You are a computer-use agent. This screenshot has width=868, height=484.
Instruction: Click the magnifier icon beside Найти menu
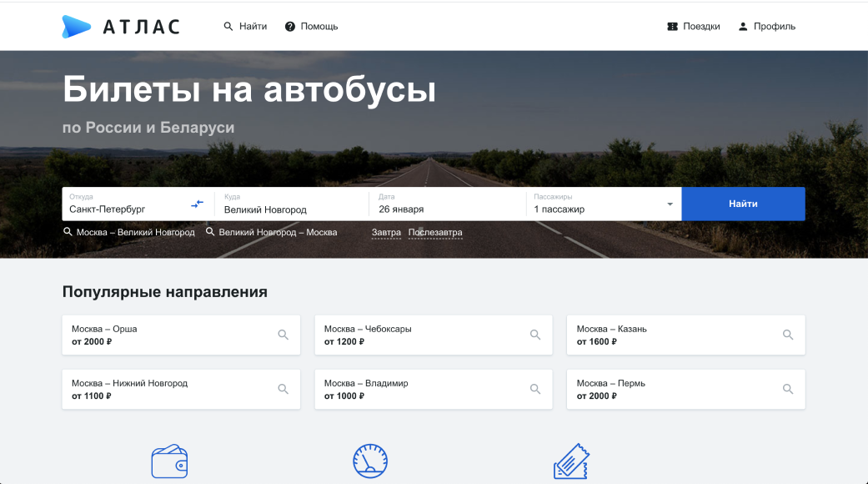pos(228,27)
